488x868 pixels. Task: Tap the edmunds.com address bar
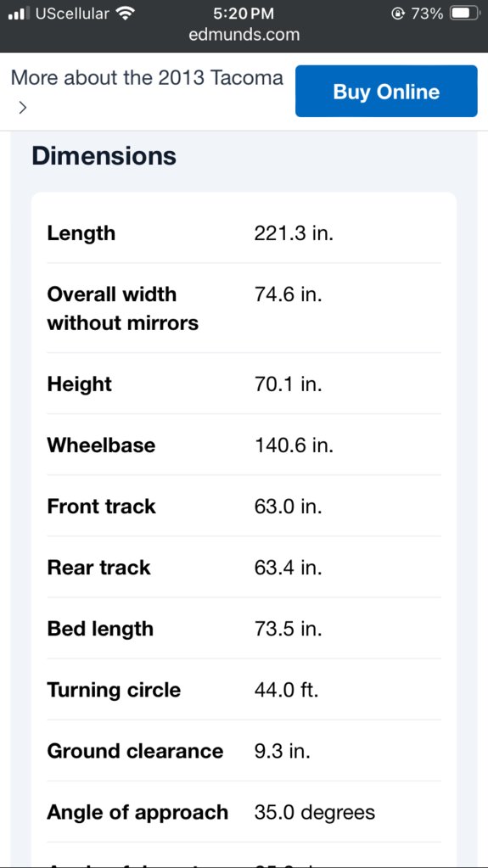point(244,35)
